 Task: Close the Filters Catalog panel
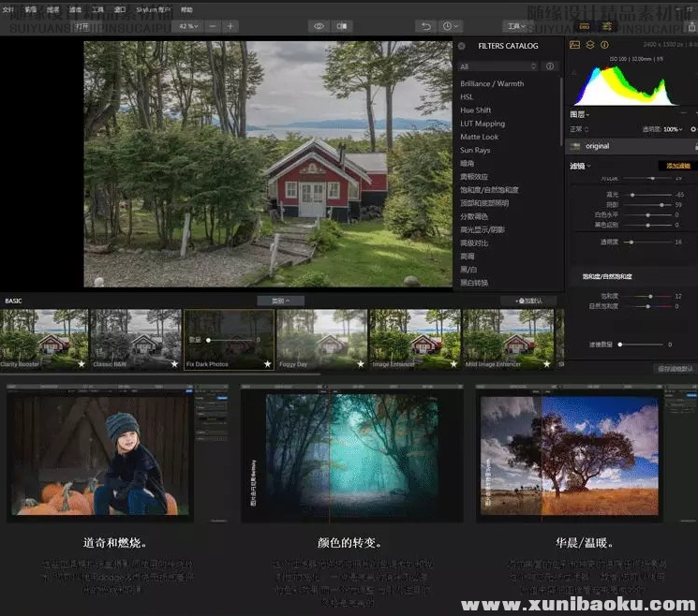[x=461, y=46]
